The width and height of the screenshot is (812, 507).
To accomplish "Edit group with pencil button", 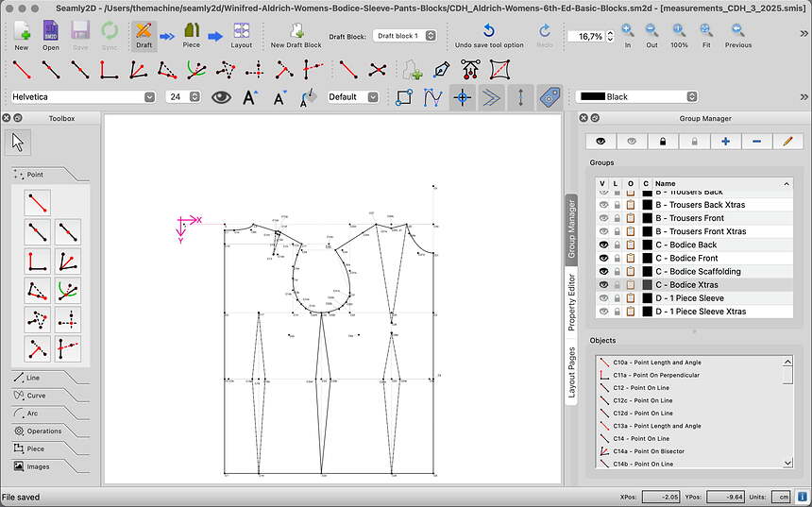I will [x=787, y=141].
